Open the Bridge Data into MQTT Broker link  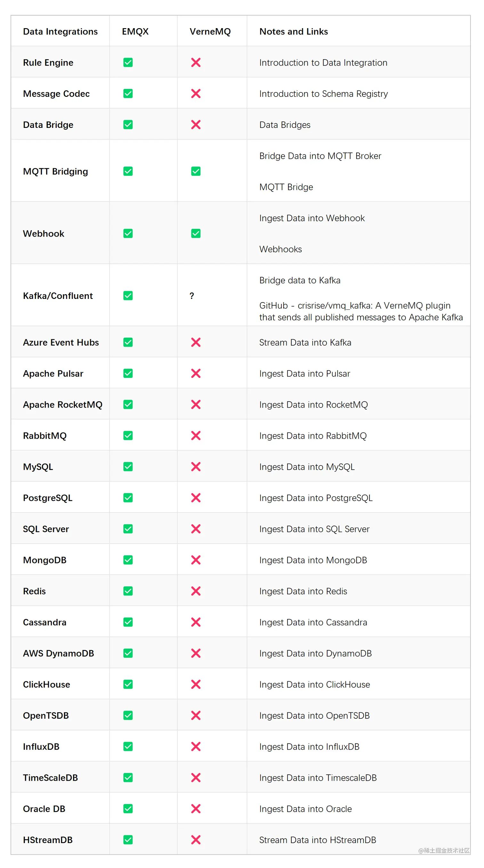320,156
